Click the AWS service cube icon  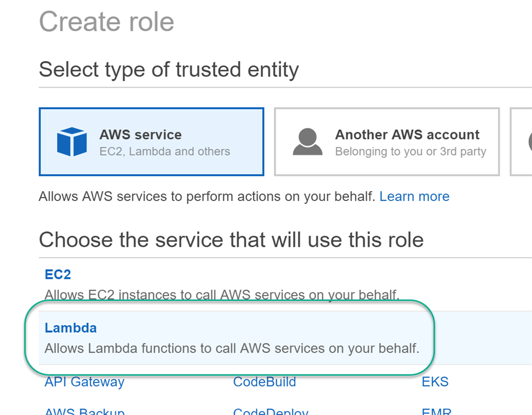(x=71, y=142)
